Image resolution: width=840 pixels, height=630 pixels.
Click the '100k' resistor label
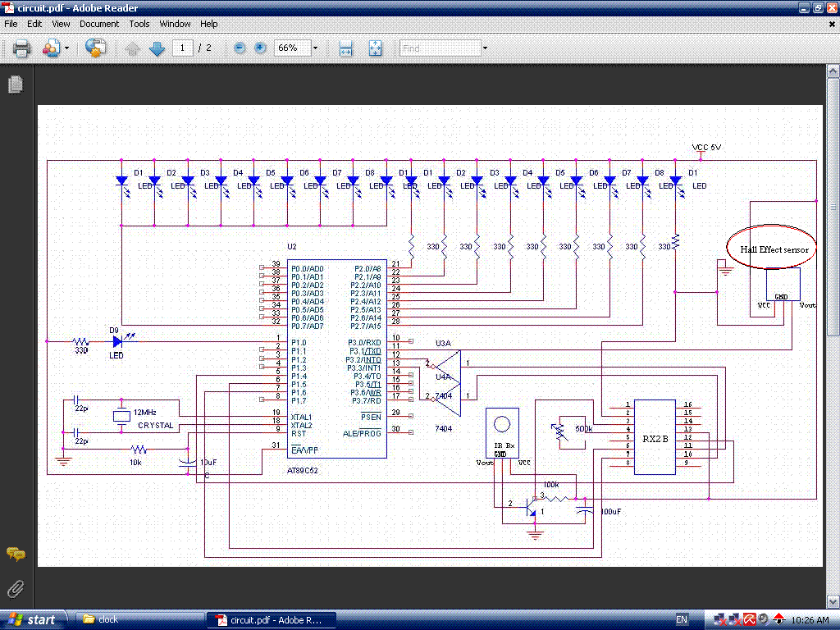tap(551, 485)
